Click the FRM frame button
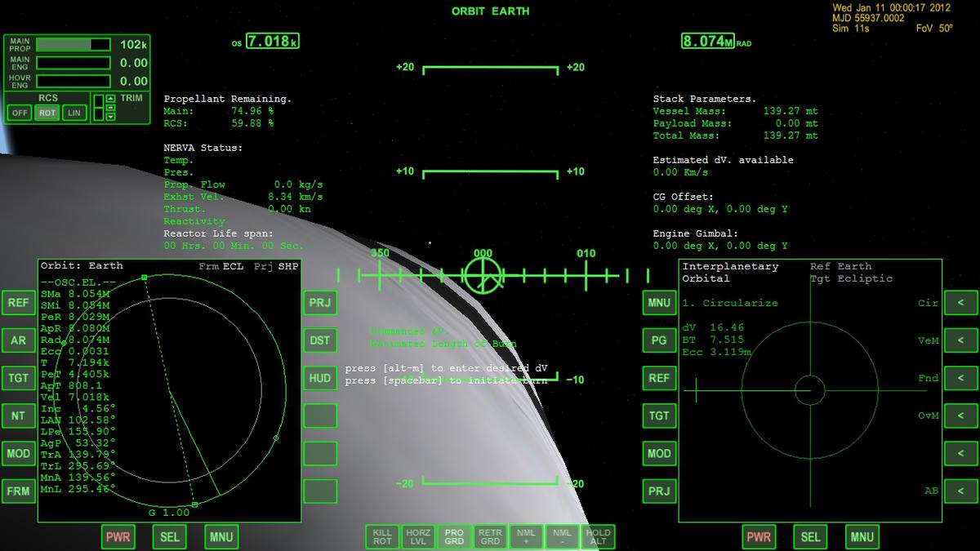The height and width of the screenshot is (551, 980). (x=18, y=491)
